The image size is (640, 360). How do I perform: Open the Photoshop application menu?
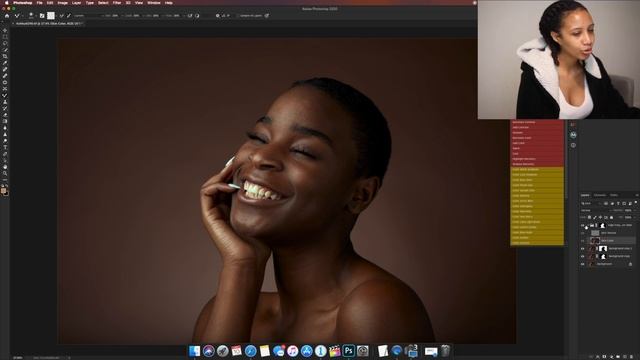tap(22, 2)
